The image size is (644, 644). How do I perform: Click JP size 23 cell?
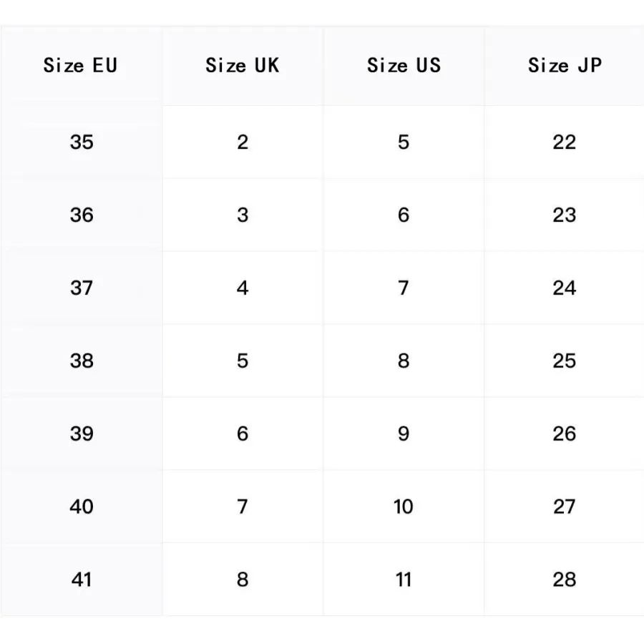(x=564, y=215)
